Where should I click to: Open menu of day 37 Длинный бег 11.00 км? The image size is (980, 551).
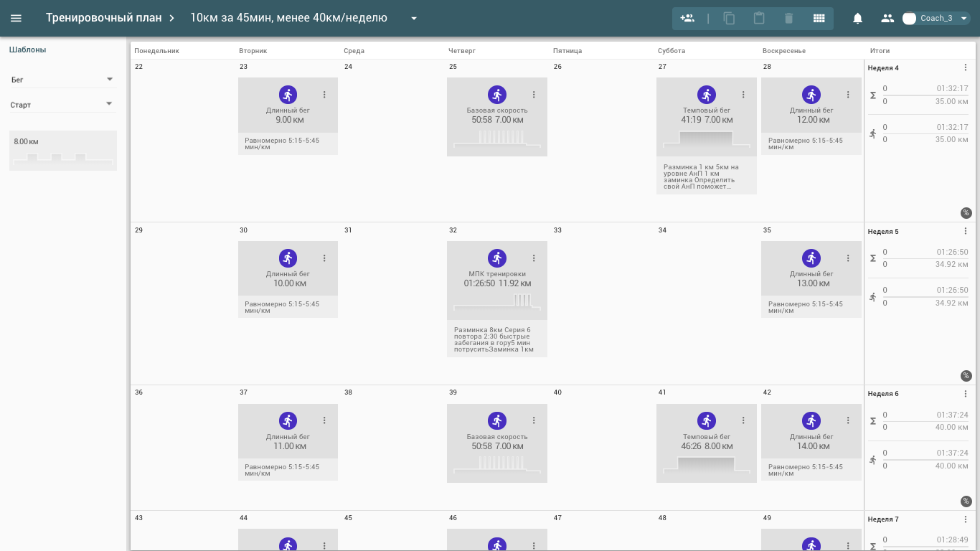coord(324,420)
